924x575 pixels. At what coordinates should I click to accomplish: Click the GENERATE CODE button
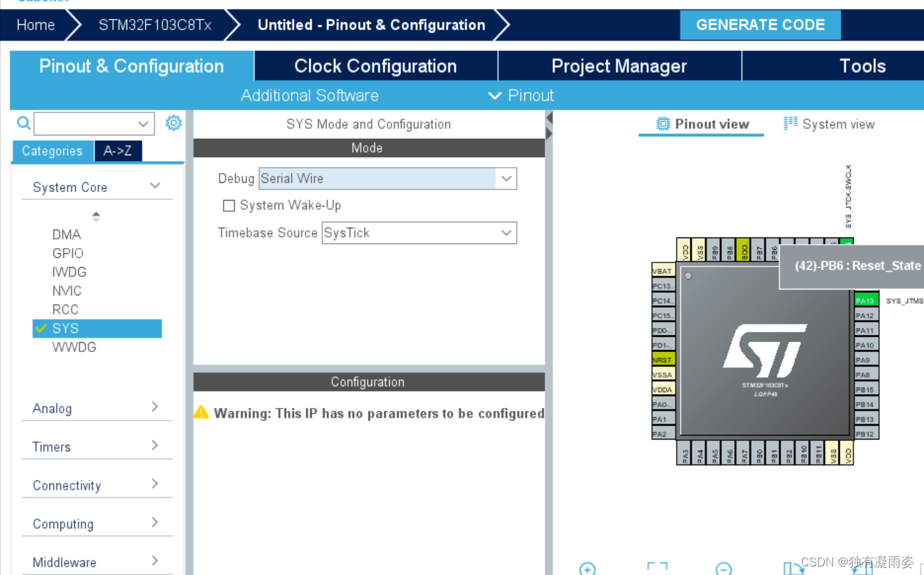pyautogui.click(x=760, y=25)
